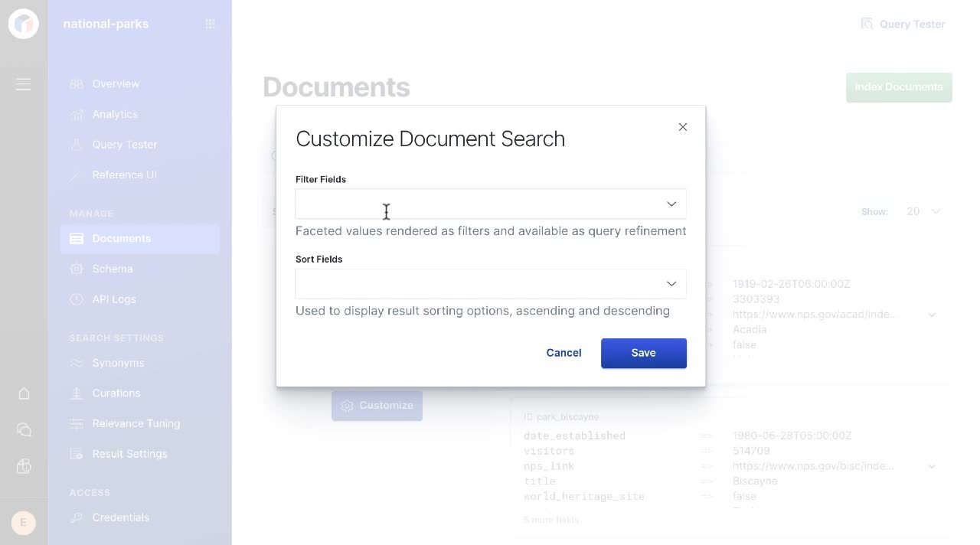
Task: Click the Reference UI icon
Action: tap(76, 175)
